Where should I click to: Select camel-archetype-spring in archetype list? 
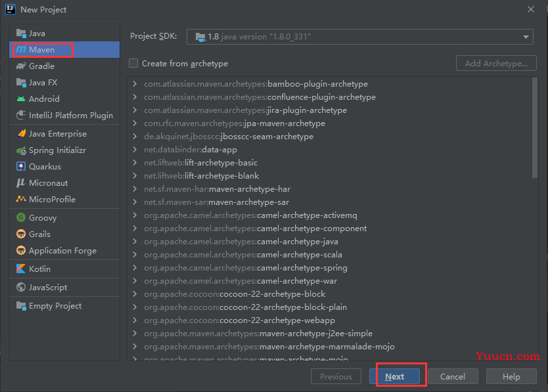point(246,268)
